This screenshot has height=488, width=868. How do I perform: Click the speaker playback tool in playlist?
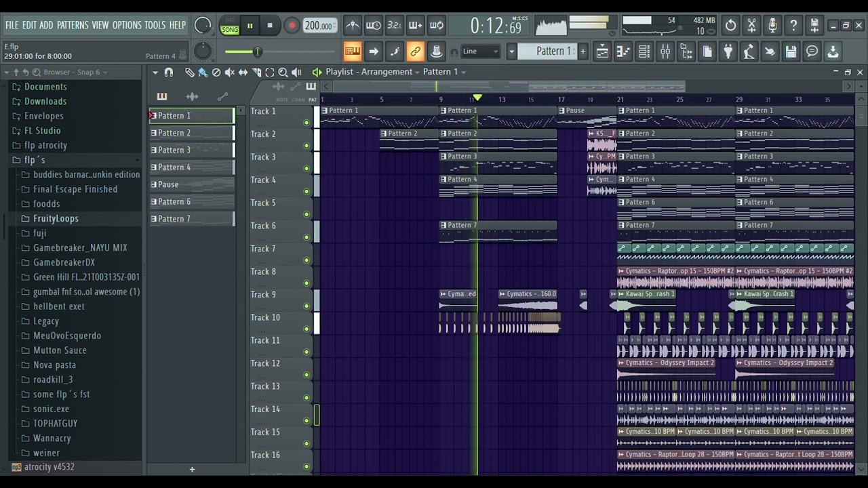pos(296,73)
